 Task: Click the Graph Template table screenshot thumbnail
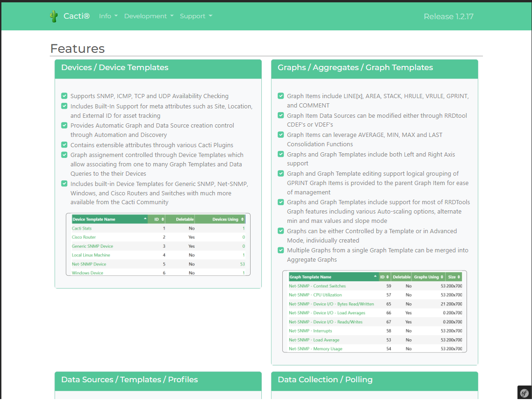tap(374, 312)
